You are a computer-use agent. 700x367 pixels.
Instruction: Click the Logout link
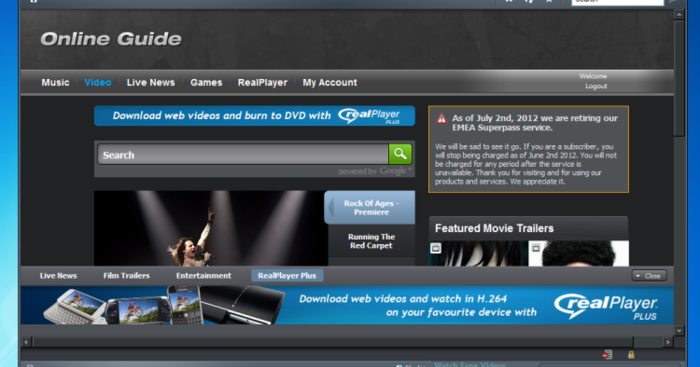(596, 86)
